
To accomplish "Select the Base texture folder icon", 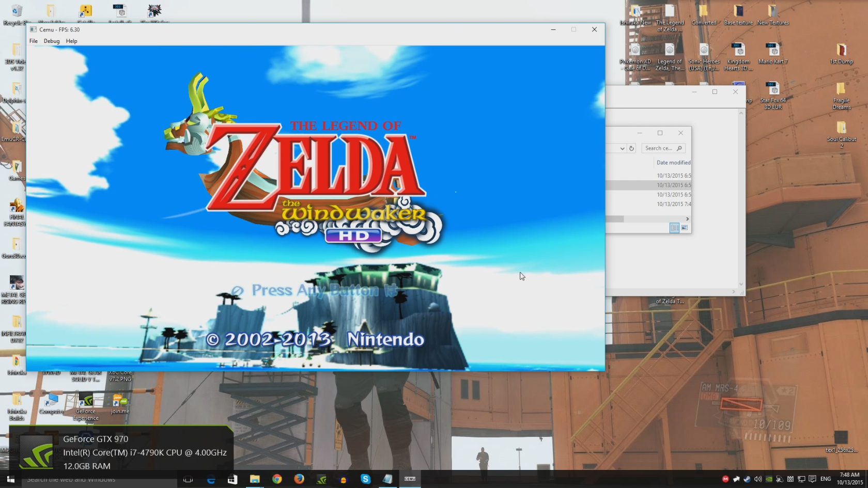I will [x=738, y=15].
